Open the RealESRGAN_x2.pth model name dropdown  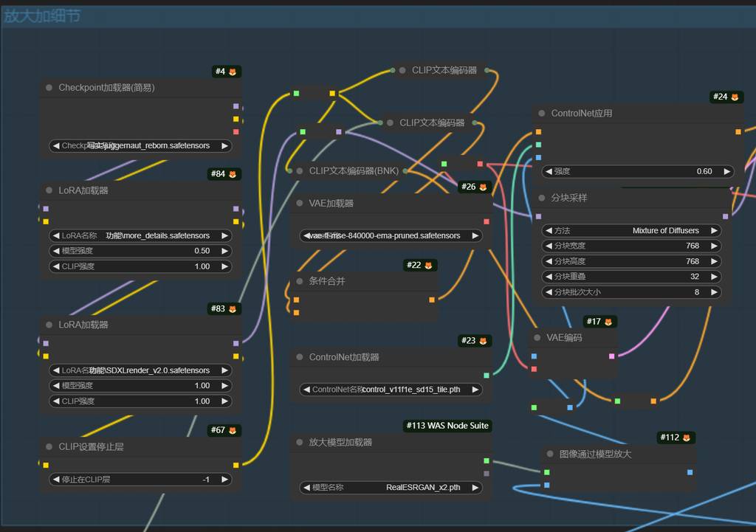[x=391, y=488]
